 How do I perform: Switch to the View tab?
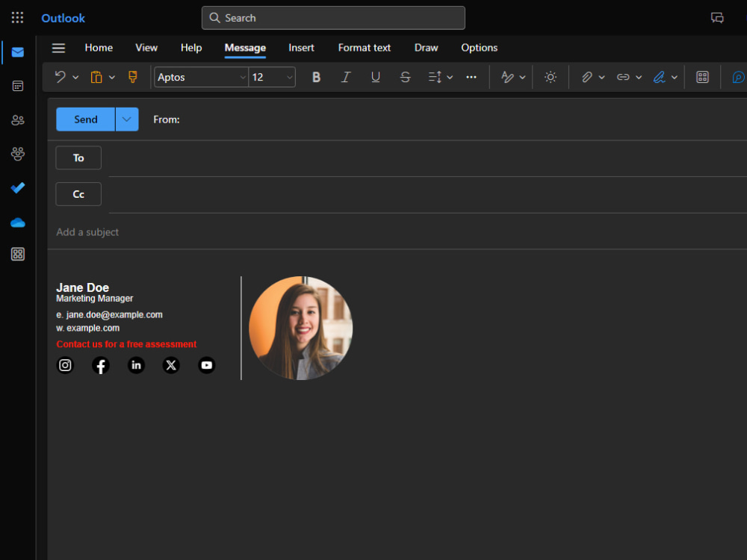pyautogui.click(x=146, y=48)
